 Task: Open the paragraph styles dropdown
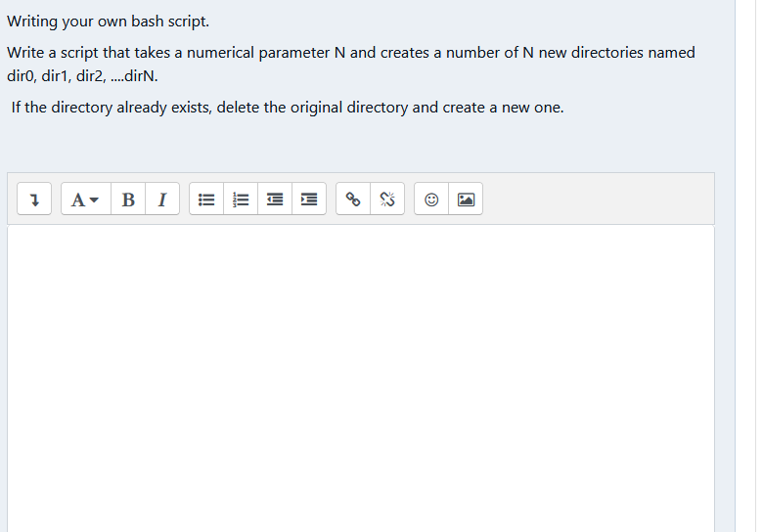click(86, 199)
